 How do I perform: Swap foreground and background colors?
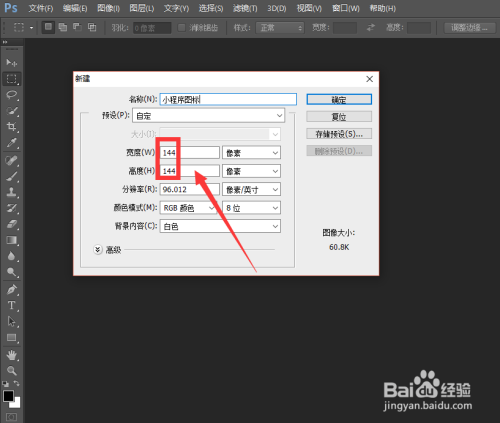(x=17, y=384)
